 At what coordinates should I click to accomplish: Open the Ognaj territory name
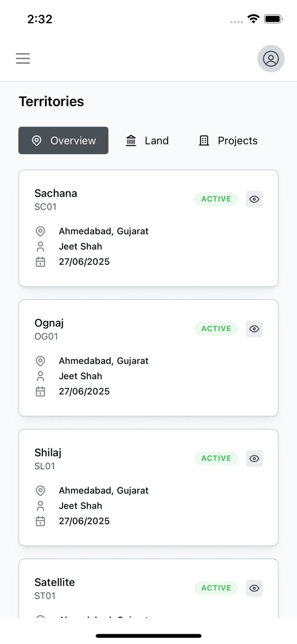coord(49,323)
